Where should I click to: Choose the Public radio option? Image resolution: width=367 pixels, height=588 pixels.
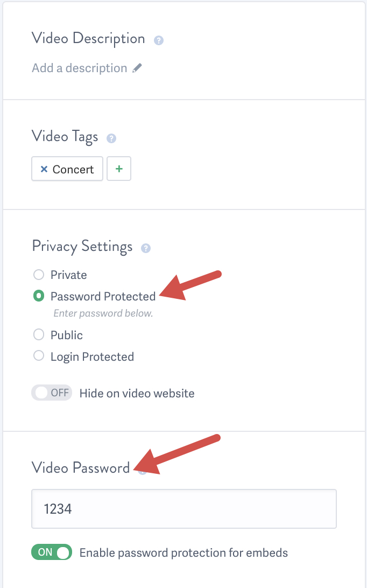tap(39, 334)
